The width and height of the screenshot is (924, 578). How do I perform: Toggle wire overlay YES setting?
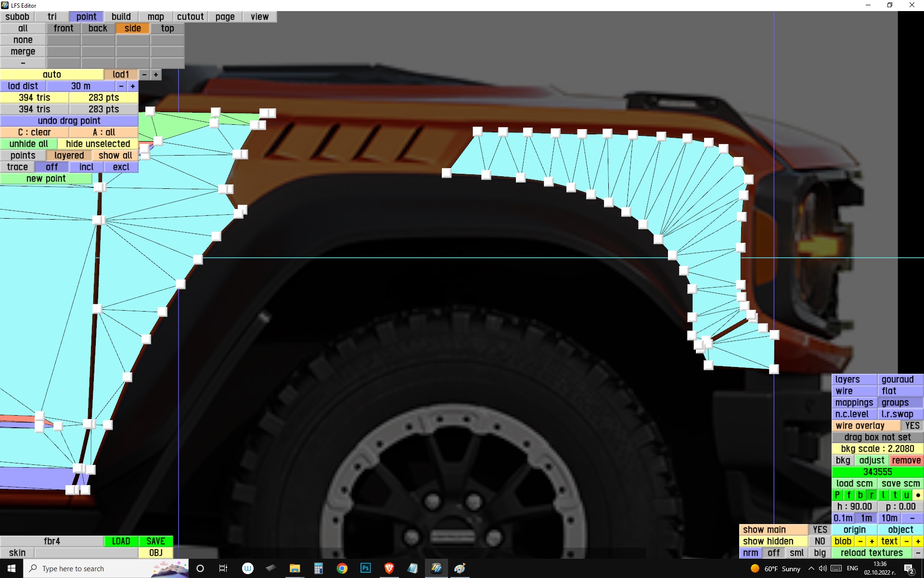(x=911, y=426)
